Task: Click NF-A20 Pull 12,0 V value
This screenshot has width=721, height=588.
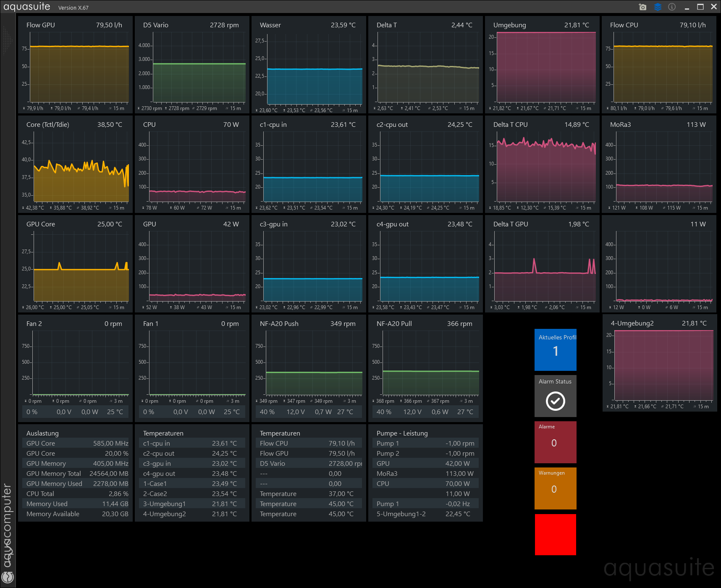Action: tap(412, 412)
